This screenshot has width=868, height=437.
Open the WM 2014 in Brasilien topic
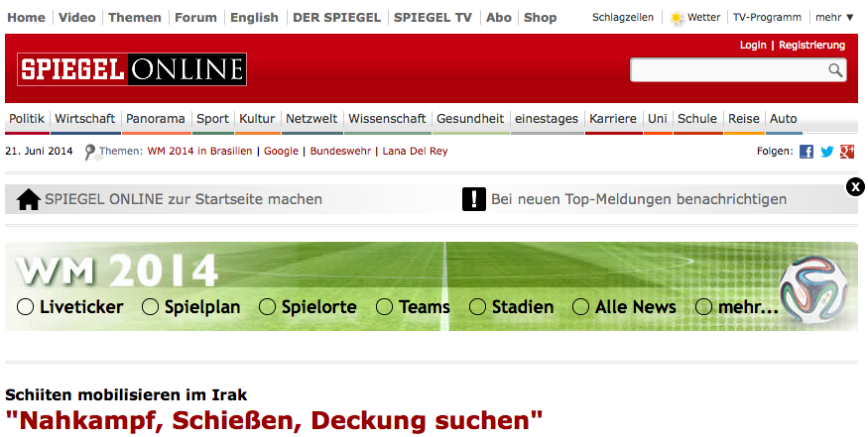point(199,151)
